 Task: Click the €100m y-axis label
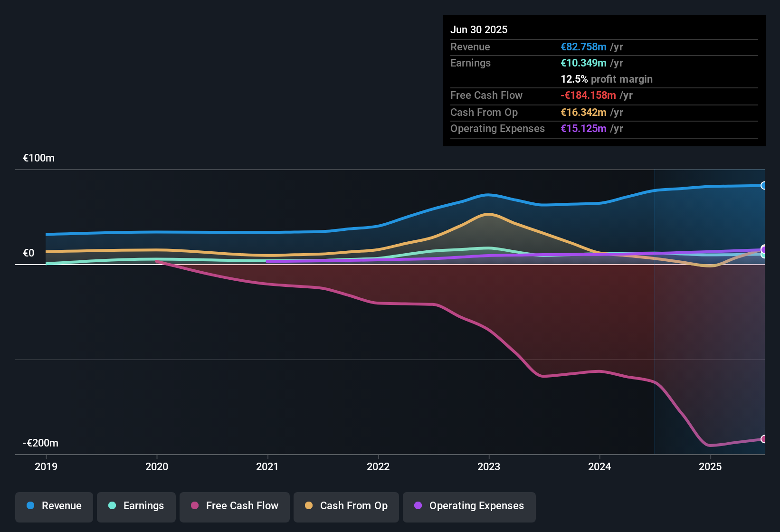[x=39, y=158]
